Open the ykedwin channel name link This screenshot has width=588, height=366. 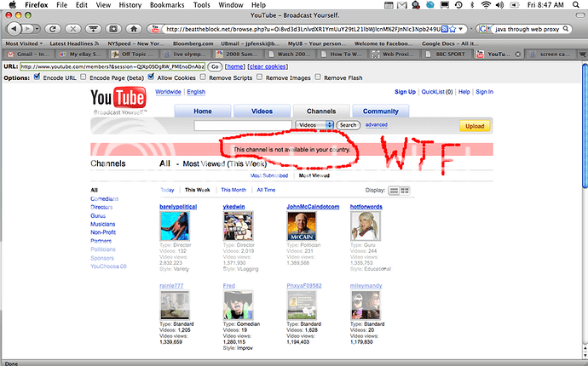[233, 207]
